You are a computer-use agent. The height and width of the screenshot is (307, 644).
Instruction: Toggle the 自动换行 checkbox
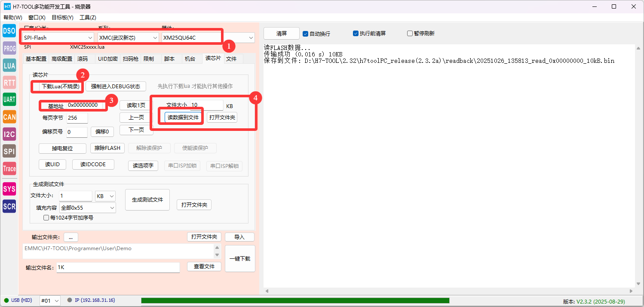[306, 34]
